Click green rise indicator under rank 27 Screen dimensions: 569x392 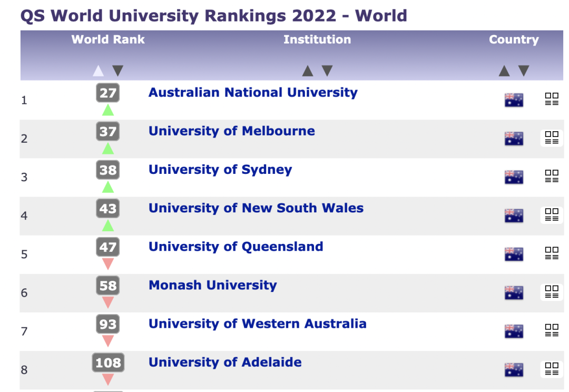(x=108, y=110)
